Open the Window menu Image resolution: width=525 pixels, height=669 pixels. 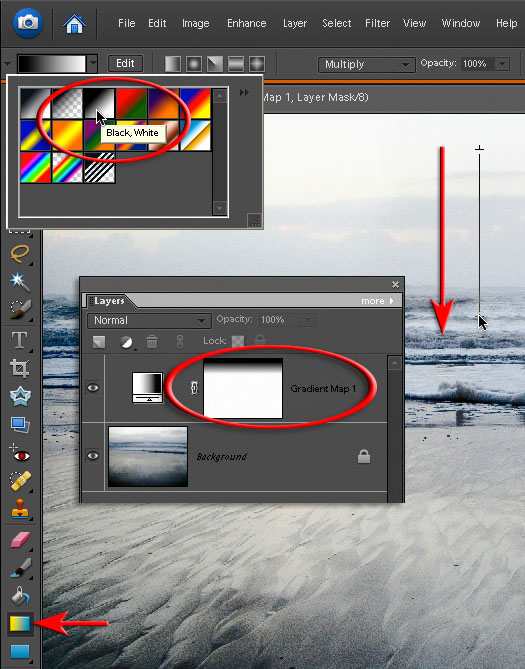(x=461, y=23)
